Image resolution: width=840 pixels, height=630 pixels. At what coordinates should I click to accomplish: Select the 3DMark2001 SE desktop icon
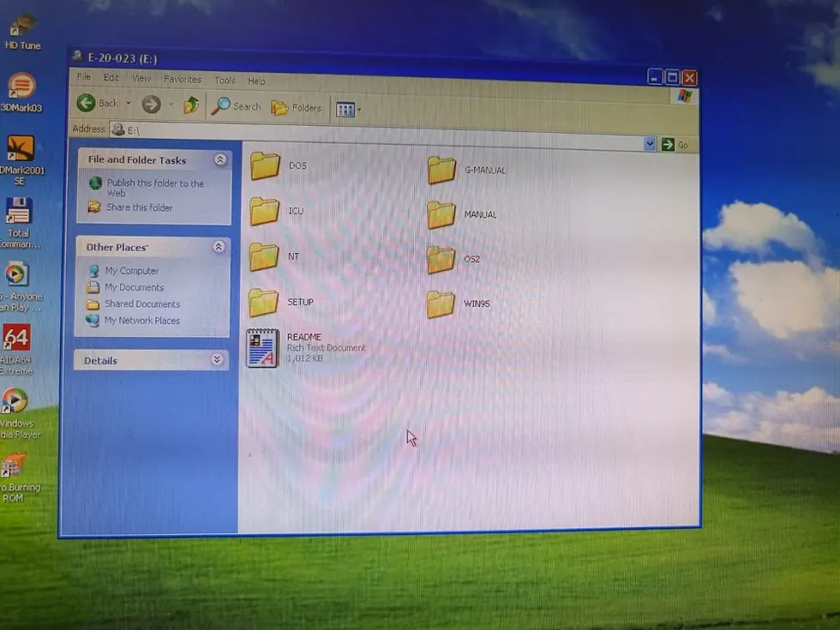21,160
